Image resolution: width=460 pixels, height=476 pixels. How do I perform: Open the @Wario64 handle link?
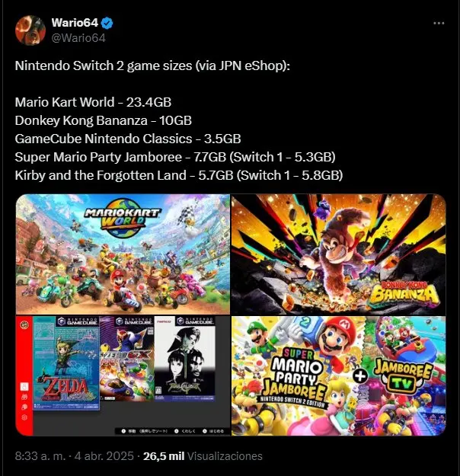78,38
